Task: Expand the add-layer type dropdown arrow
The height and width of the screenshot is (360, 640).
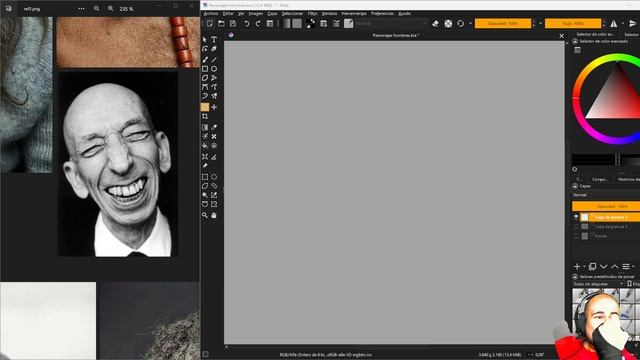Action: (584, 267)
